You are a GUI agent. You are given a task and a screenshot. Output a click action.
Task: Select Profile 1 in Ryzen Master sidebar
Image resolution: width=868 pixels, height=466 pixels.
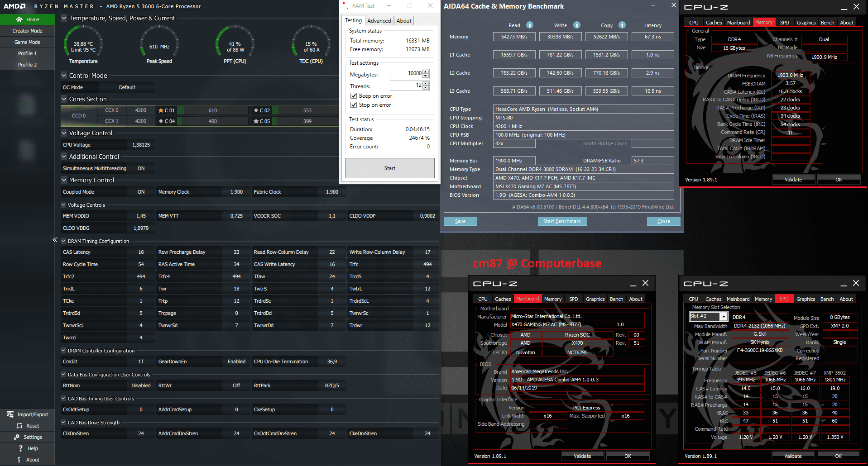coord(27,53)
